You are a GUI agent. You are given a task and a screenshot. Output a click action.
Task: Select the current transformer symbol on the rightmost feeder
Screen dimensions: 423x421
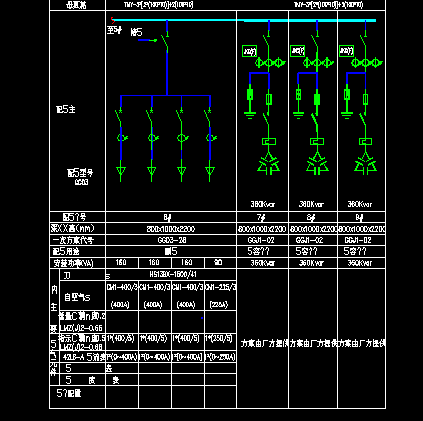211,137
